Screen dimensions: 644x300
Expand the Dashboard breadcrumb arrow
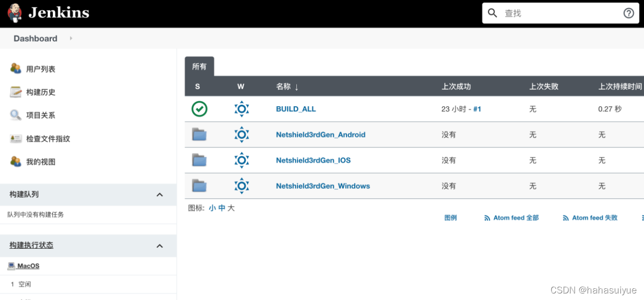point(71,38)
